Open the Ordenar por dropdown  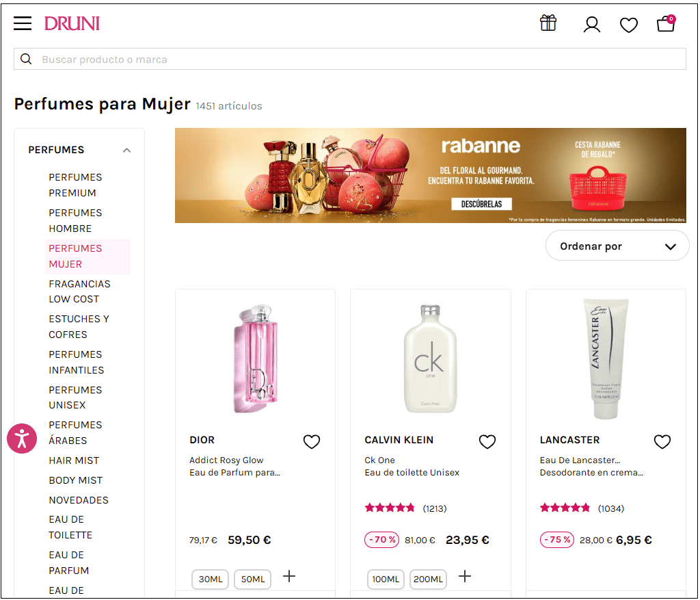[617, 246]
